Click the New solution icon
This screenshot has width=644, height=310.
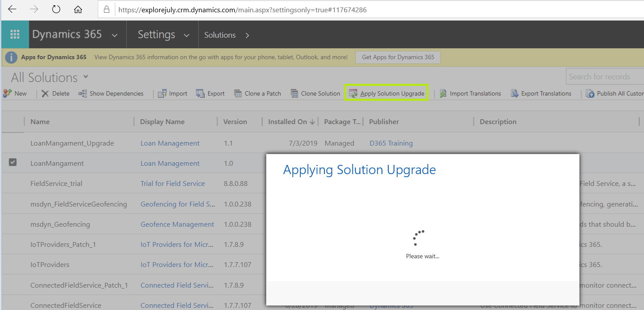coord(7,93)
